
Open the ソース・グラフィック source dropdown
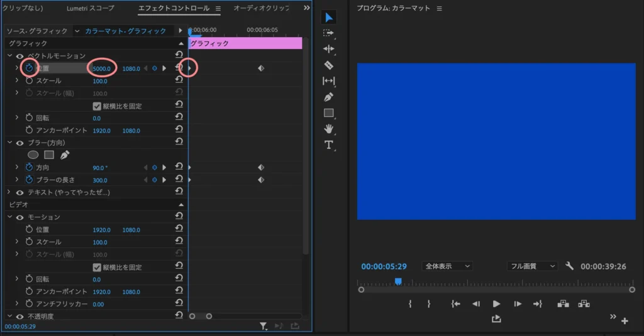[77, 31]
